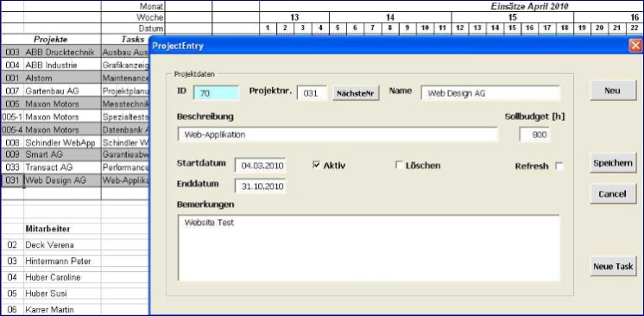
Task: Tick the Refresh checkbox
Action: [x=559, y=166]
